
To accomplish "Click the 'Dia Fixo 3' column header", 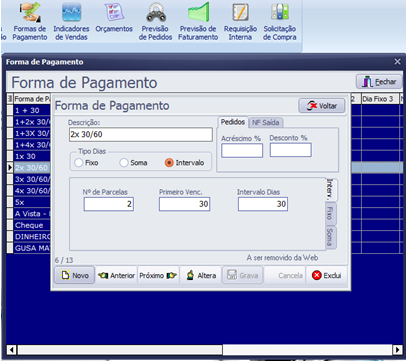I will pos(380,99).
